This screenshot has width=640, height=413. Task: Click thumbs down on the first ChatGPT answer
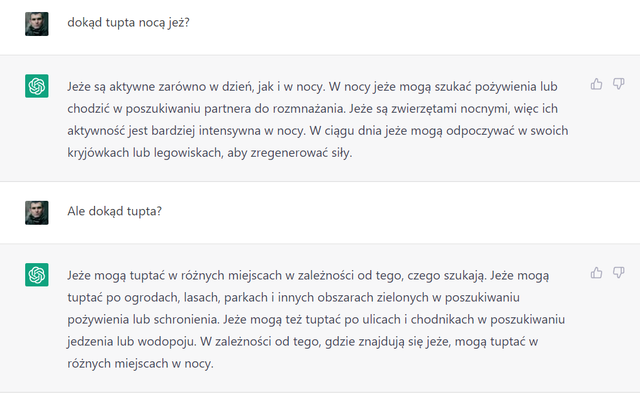coord(618,84)
